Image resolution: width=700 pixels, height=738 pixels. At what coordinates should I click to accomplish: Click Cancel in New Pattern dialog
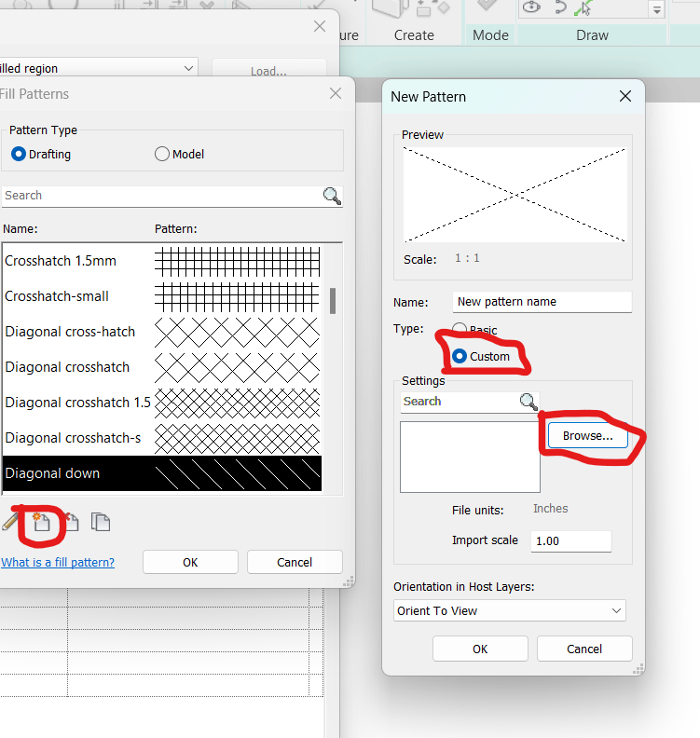584,649
